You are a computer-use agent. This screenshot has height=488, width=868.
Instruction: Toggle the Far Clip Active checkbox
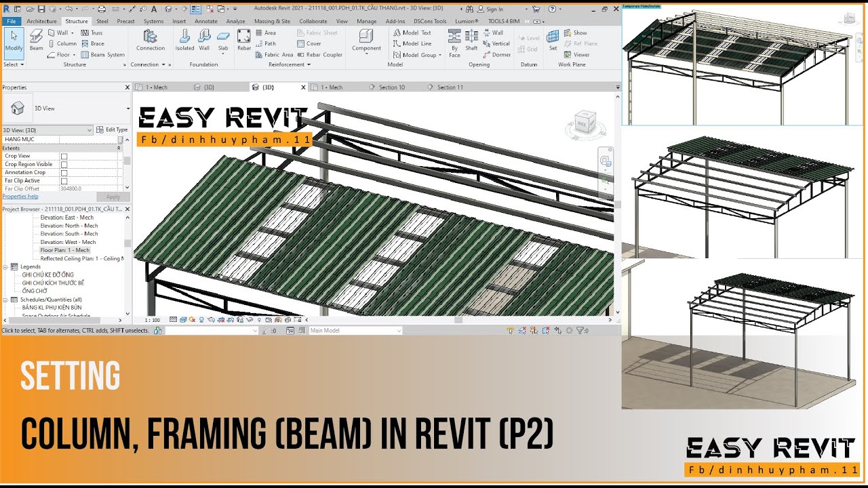[64, 181]
